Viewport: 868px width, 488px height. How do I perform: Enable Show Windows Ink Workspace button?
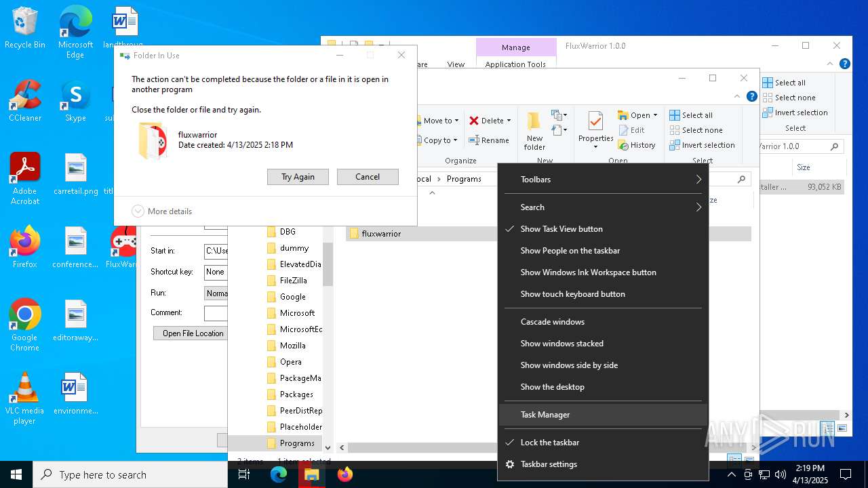click(603, 272)
